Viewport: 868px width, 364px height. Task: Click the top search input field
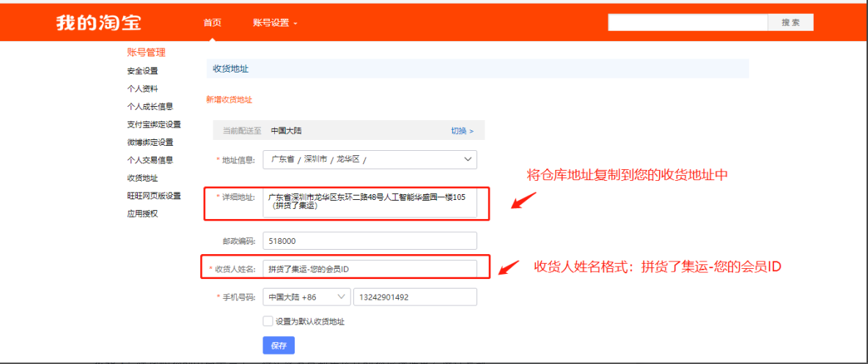point(688,23)
